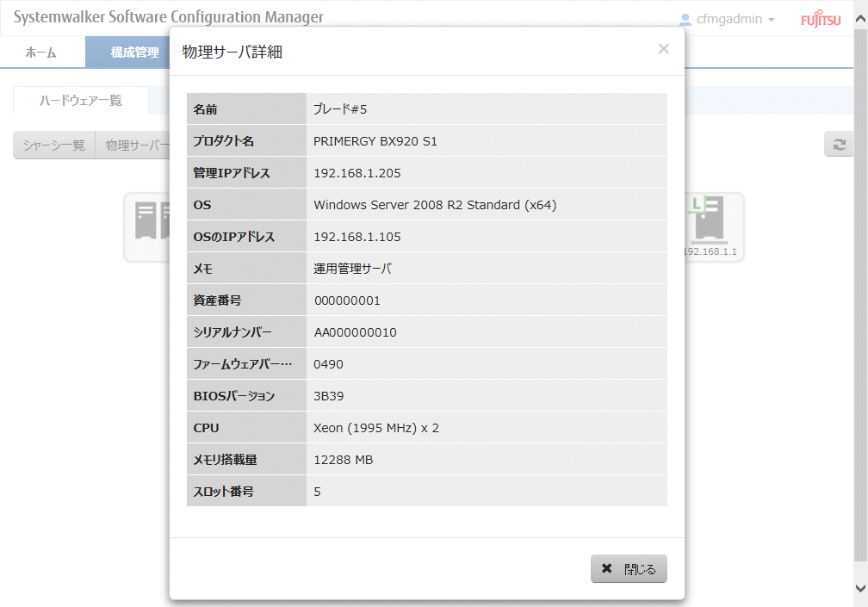The height and width of the screenshot is (607, 868).
Task: Click the 物理サーバ詳細 dialog title
Action: click(x=232, y=52)
